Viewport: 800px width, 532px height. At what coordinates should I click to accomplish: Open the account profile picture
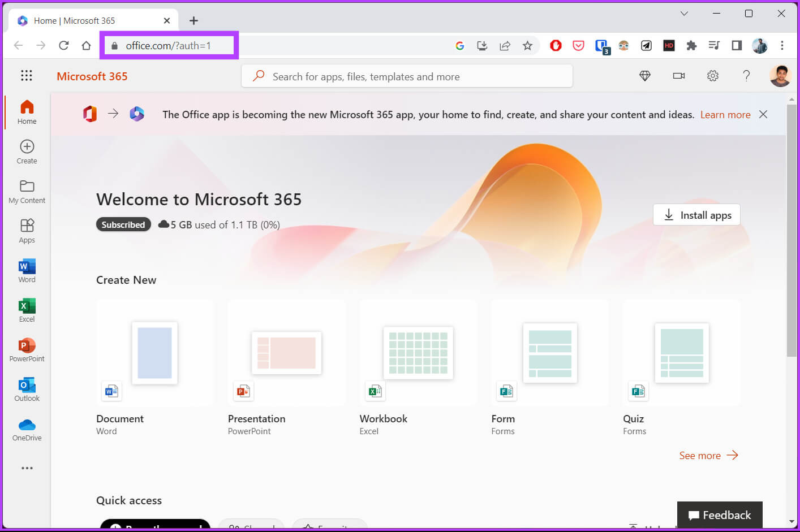(780, 76)
